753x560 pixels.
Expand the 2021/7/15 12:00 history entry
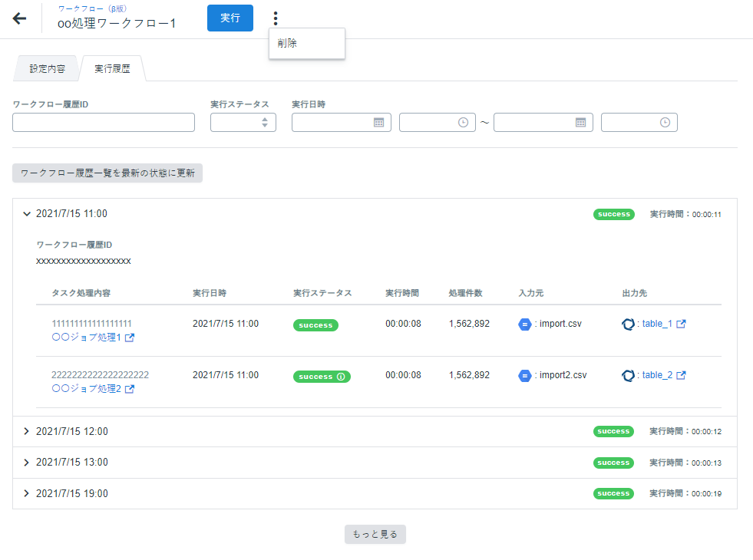[26, 431]
